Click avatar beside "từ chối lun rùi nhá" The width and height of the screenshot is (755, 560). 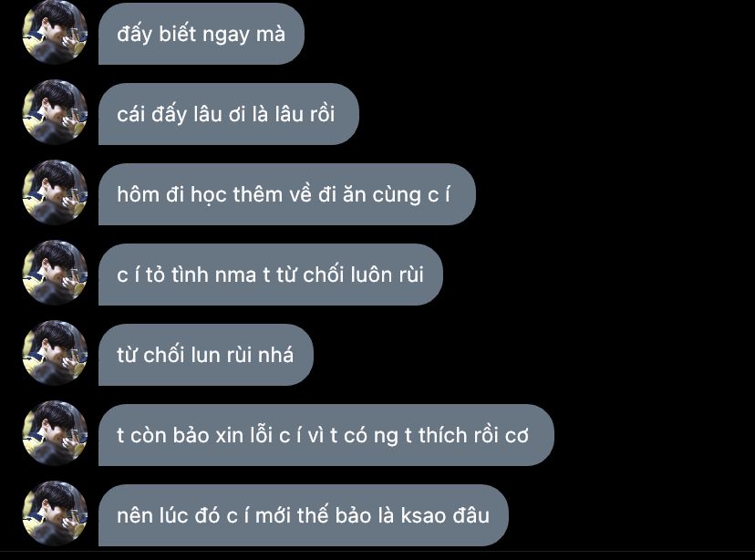click(x=55, y=354)
